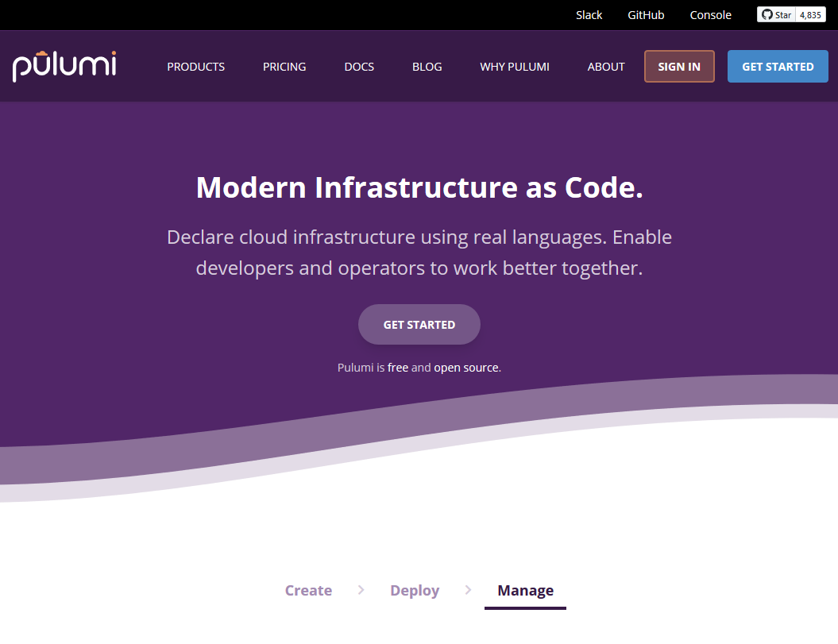
Task: Visit the BLOG page
Action: click(427, 67)
